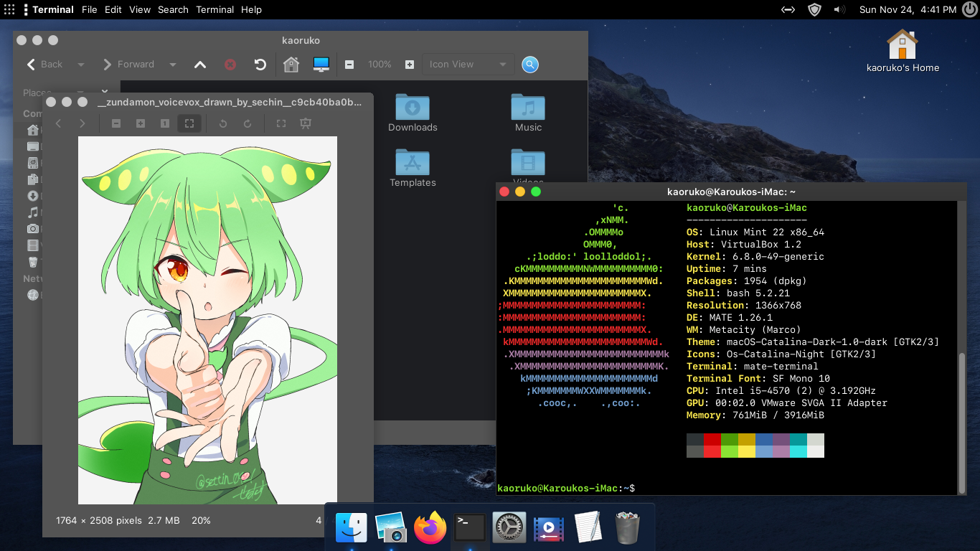Open the bold Terminal application menu
The height and width of the screenshot is (551, 980).
(x=53, y=10)
